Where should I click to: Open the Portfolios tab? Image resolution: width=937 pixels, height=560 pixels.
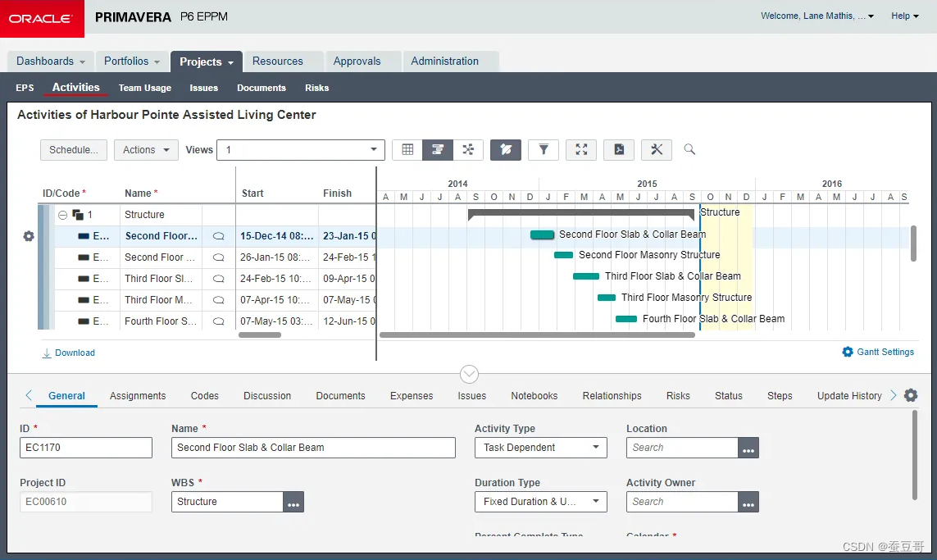point(132,61)
